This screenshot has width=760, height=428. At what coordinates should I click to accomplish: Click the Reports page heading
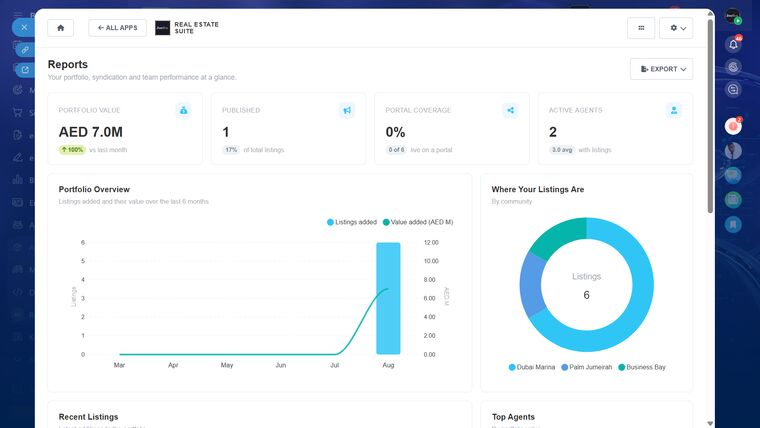click(x=68, y=64)
